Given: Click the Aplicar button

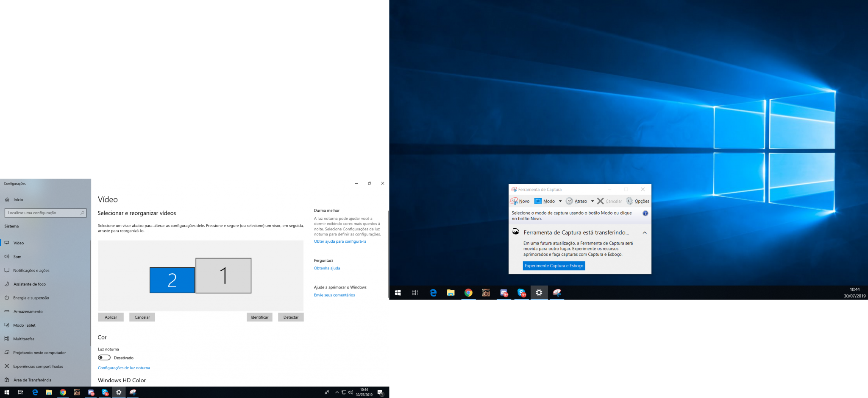Looking at the screenshot, I should click(x=111, y=317).
